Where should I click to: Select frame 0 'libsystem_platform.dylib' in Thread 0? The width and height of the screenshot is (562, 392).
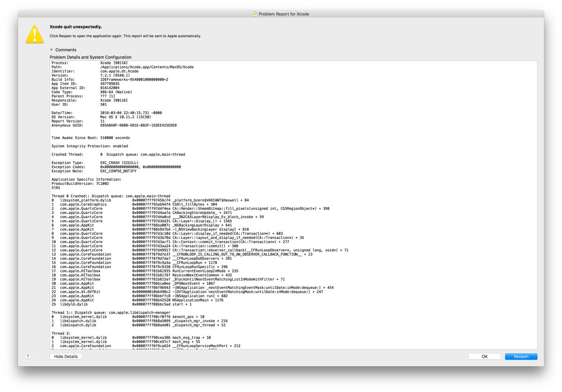pyautogui.click(x=150, y=200)
